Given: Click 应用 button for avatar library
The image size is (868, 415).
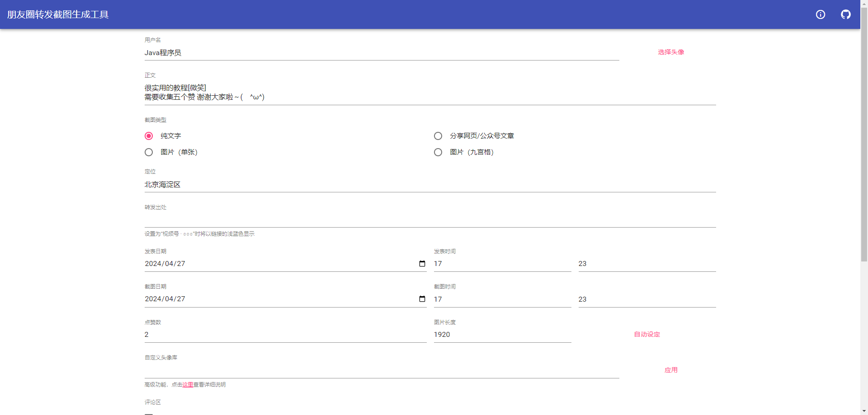Looking at the screenshot, I should click(671, 370).
